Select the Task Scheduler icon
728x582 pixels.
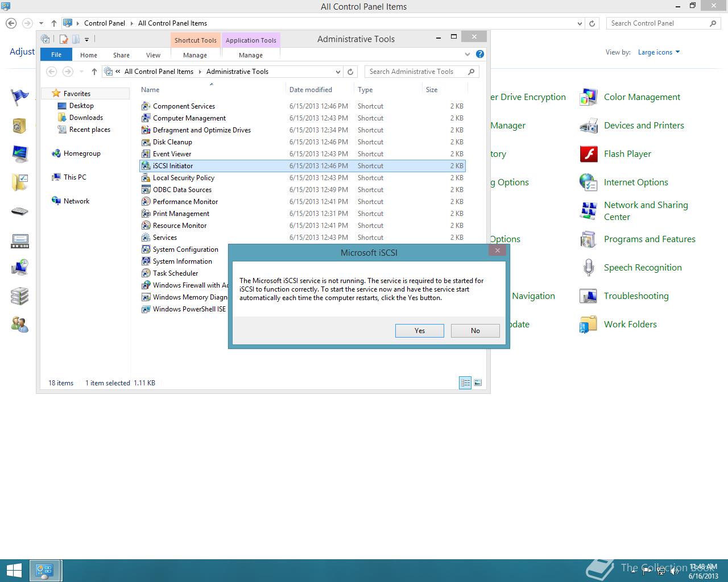pyautogui.click(x=146, y=273)
